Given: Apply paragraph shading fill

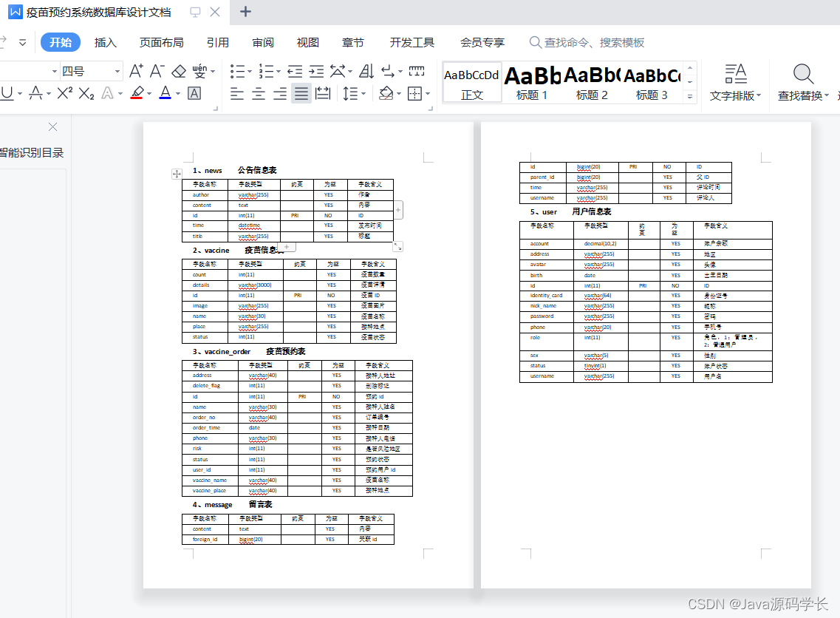Looking at the screenshot, I should [386, 94].
